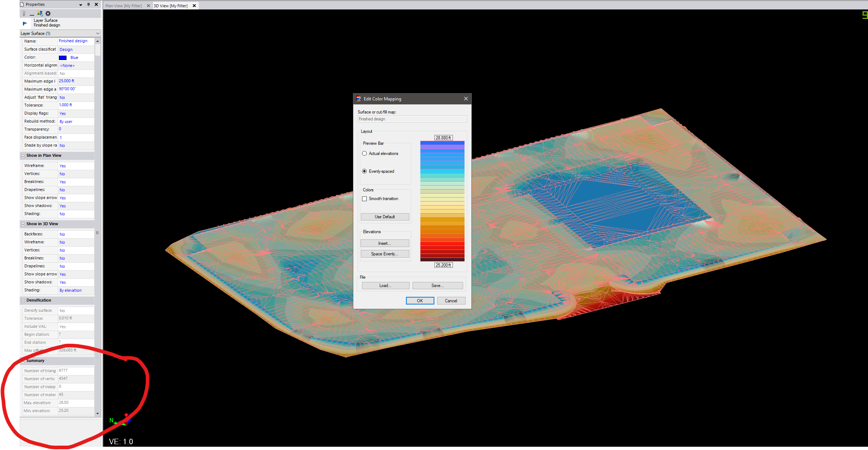Viewport: 868px width, 450px height.
Task: Switch to the Plan View [My Filter] tab
Action: point(124,6)
